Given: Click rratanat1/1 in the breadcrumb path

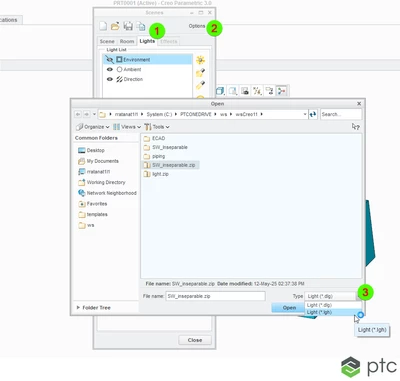Looking at the screenshot, I should [126, 114].
